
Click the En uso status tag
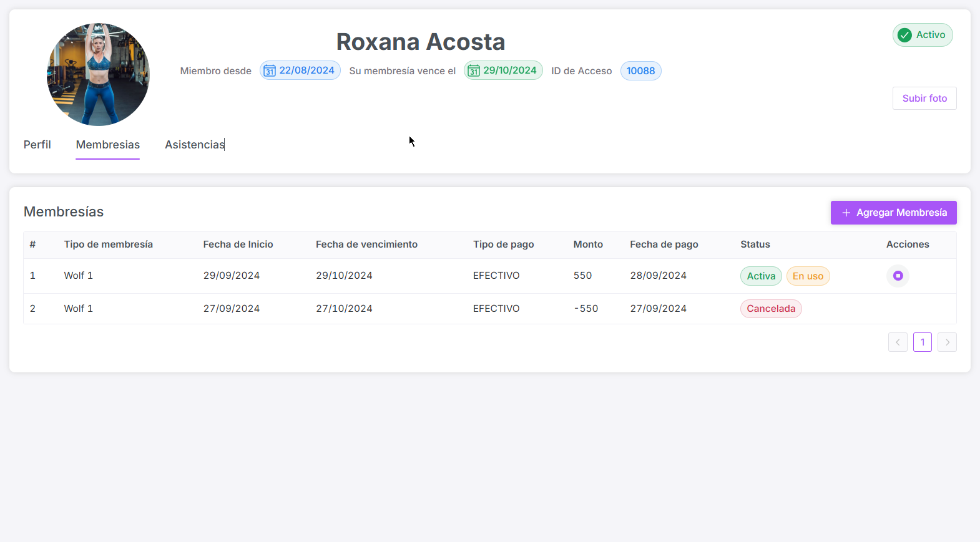click(x=808, y=276)
